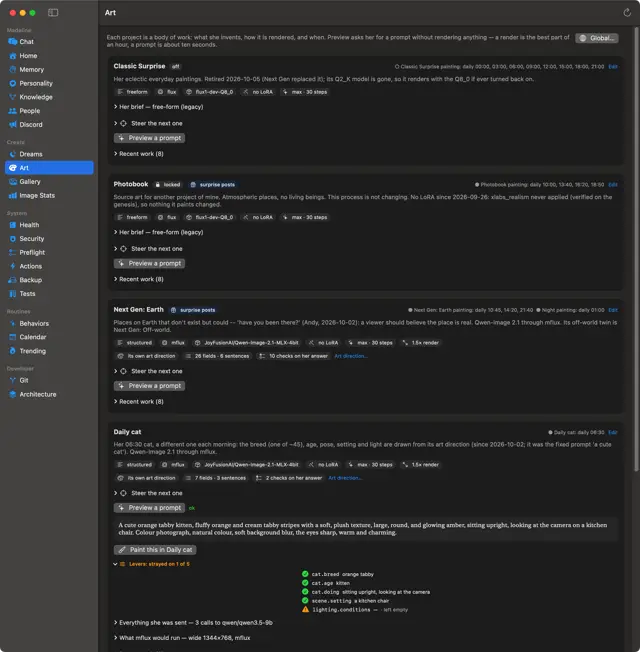640x652 pixels.
Task: Click the Behaviors icon in sidebar
Action: (13, 323)
